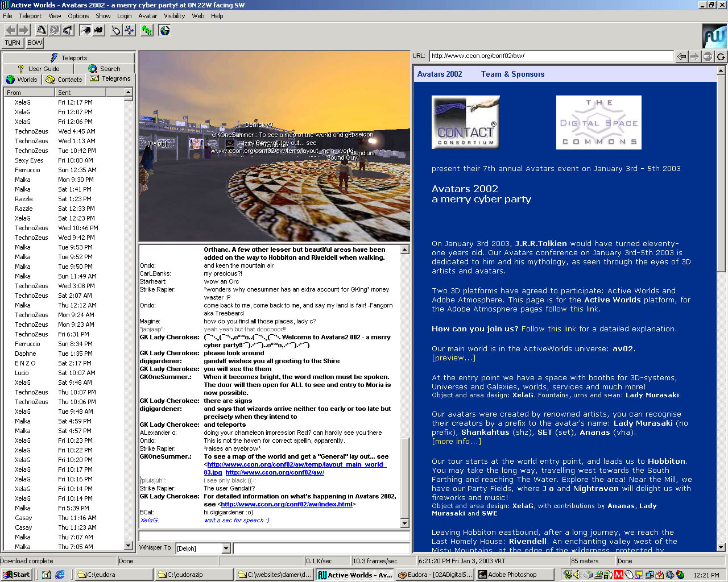Click the Active Worlds logo in corner
The height and width of the screenshot is (582, 728).
714,36
